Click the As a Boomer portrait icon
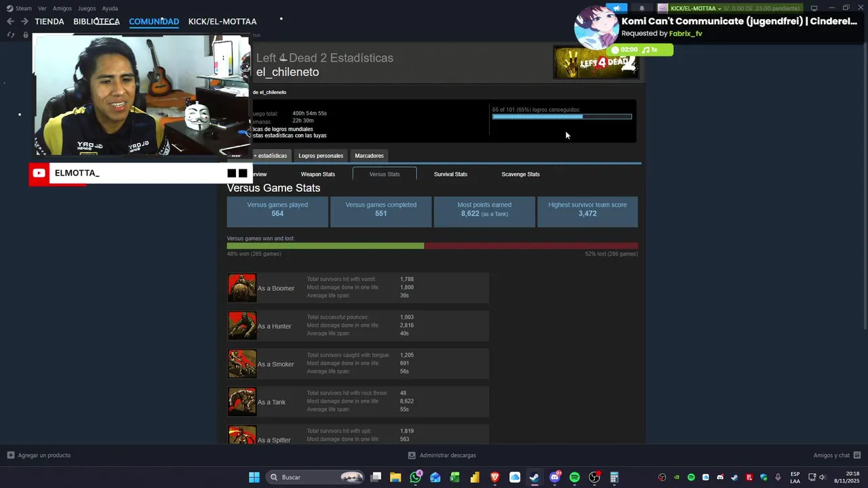Image resolution: width=868 pixels, height=488 pixels. [x=242, y=288]
